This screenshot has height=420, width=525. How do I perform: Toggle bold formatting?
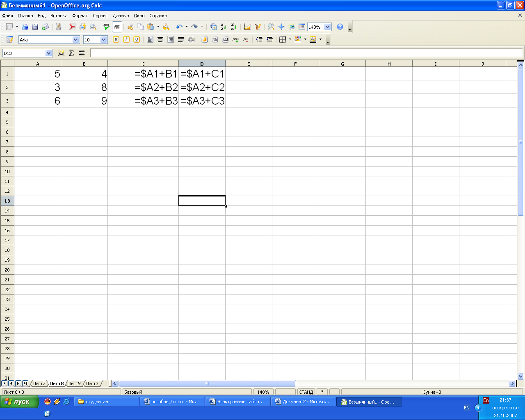[116, 39]
